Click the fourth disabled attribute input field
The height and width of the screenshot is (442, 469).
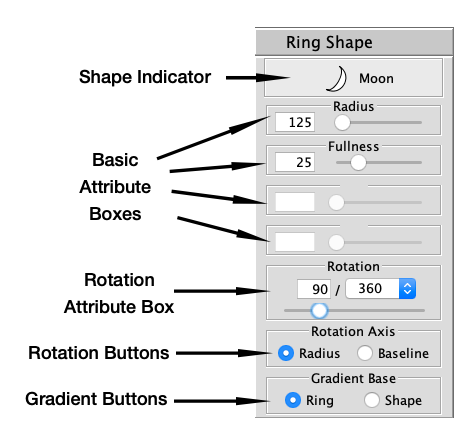click(x=295, y=242)
